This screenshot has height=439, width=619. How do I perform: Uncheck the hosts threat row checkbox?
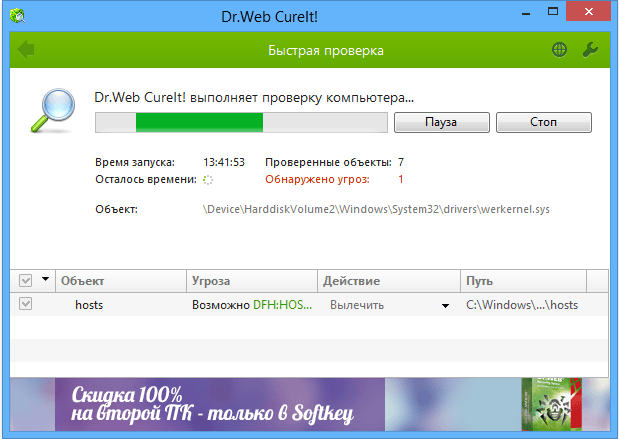(26, 304)
